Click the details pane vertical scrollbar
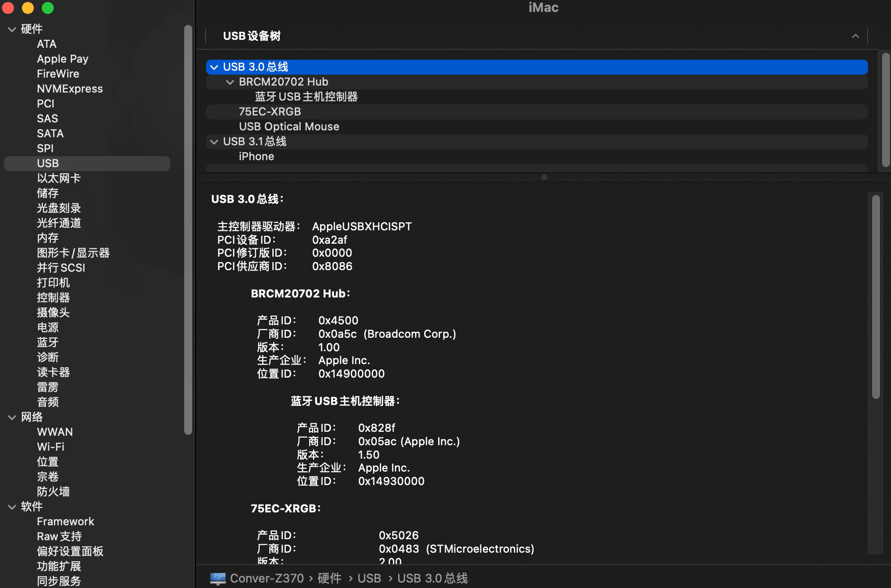The image size is (891, 588). pyautogui.click(x=876, y=296)
